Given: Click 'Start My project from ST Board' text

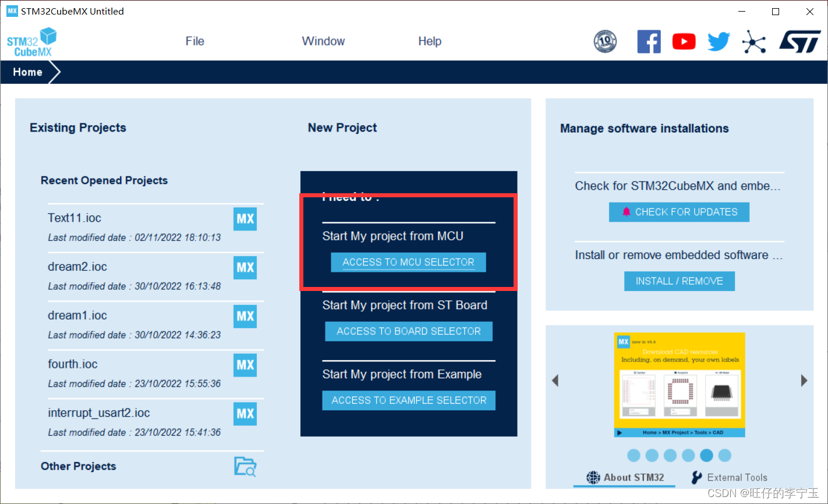Looking at the screenshot, I should pyautogui.click(x=405, y=306).
